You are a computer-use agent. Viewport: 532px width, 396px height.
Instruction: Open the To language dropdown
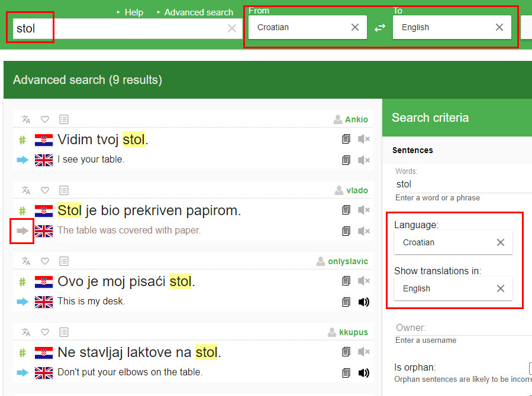(x=452, y=27)
